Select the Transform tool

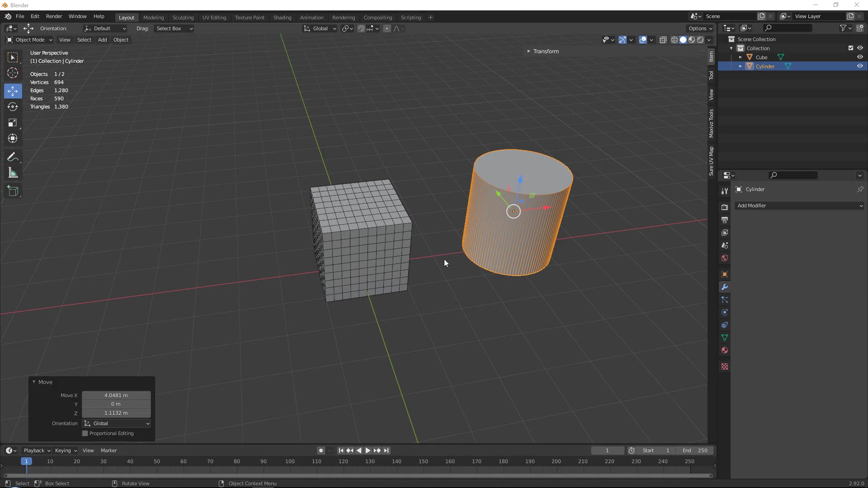[x=13, y=139]
